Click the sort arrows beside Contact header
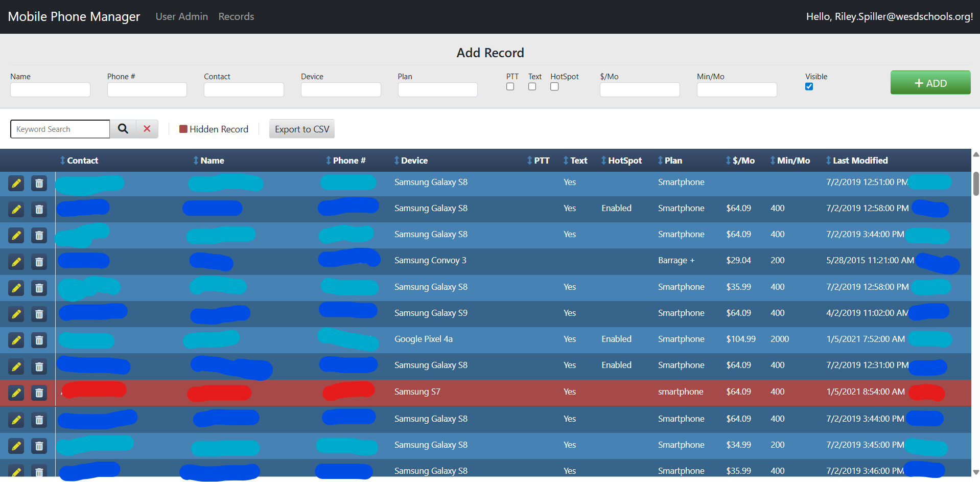 (62, 160)
